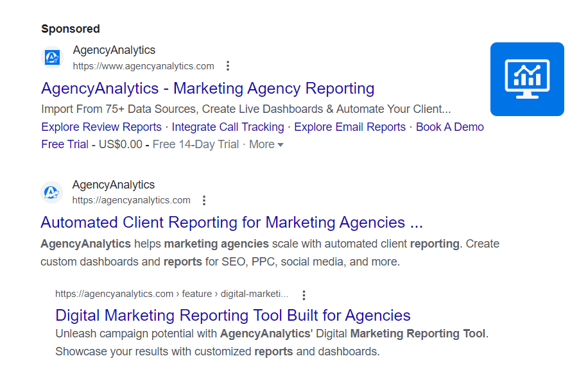Open Automated Client Reporting for Marketing Agencies result

(x=232, y=222)
